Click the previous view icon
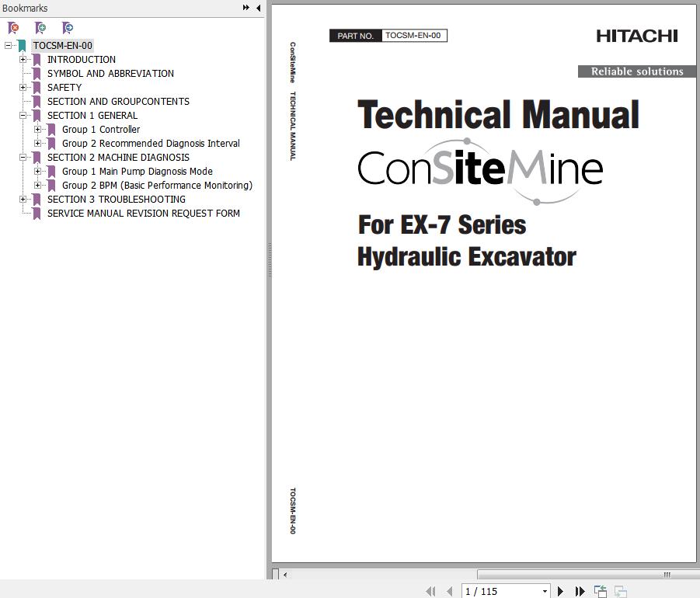 point(601,591)
